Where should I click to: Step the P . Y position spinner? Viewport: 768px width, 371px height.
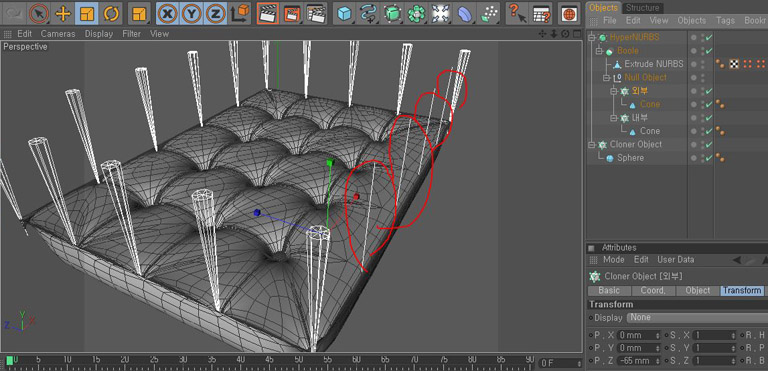[657, 348]
